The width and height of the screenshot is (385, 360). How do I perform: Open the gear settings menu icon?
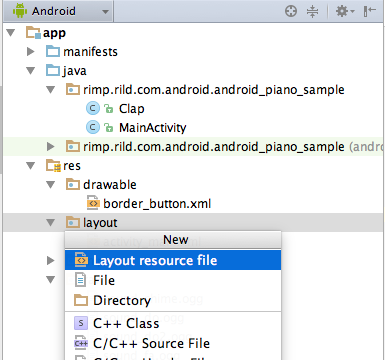pos(344,11)
